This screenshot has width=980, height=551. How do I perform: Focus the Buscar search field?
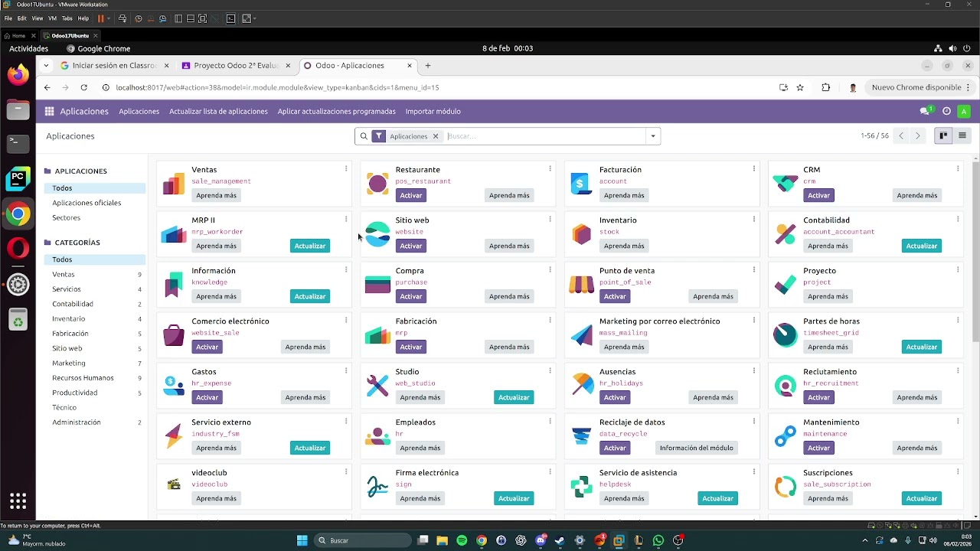tap(545, 136)
